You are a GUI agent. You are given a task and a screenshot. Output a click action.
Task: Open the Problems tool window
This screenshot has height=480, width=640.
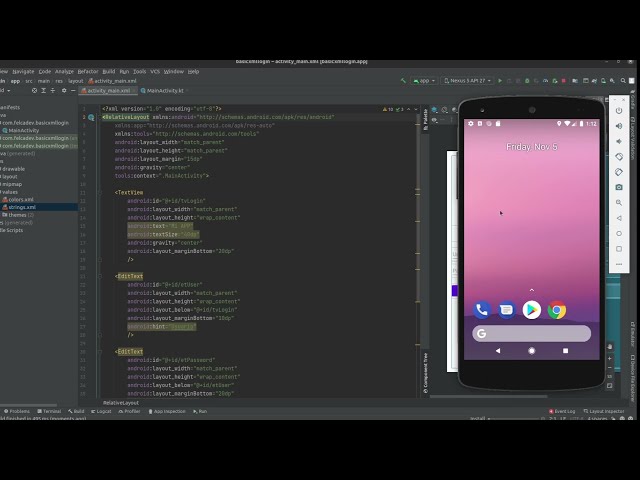pyautogui.click(x=17, y=411)
